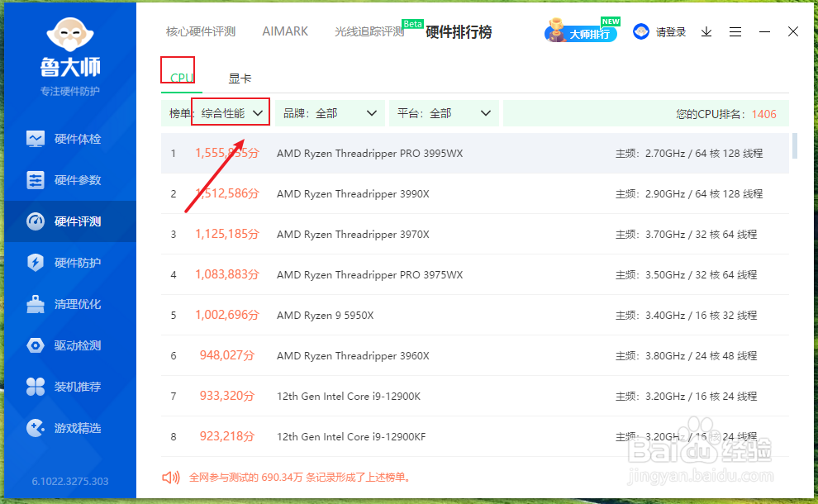Click the 请登录 login link
The width and height of the screenshot is (818, 504).
[x=671, y=32]
